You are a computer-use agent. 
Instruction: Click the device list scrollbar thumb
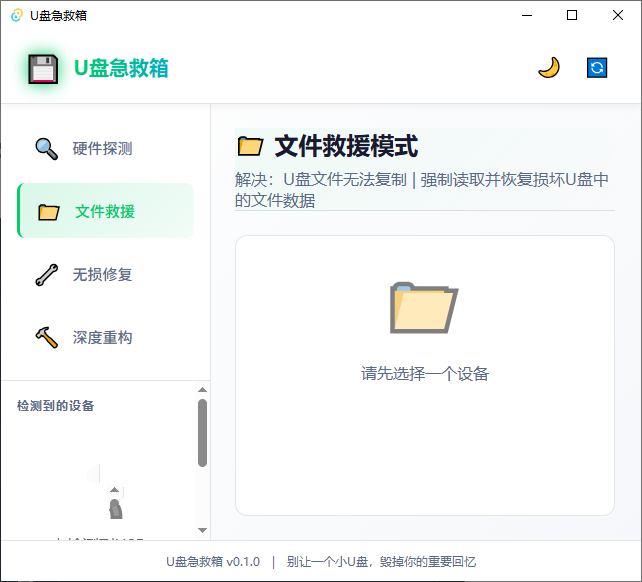tap(202, 433)
